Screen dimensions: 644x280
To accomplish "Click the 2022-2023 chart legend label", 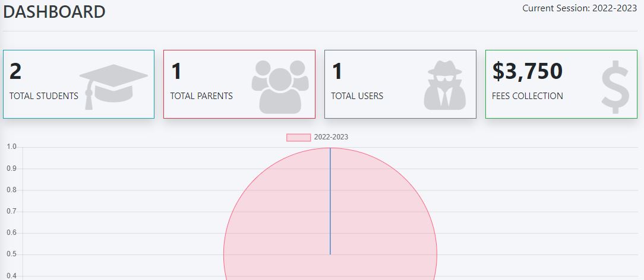I will click(x=331, y=137).
